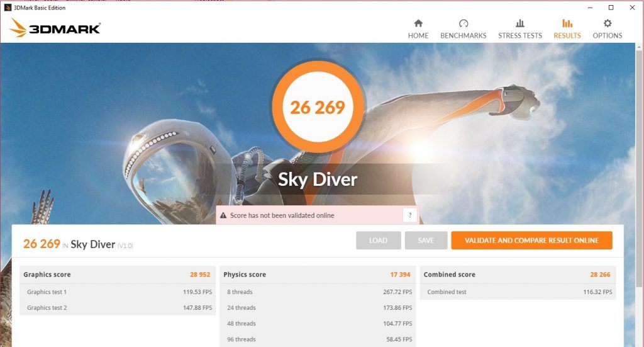This screenshot has width=644, height=347.
Task: Click the scrollbar up arrow
Action: click(x=639, y=47)
